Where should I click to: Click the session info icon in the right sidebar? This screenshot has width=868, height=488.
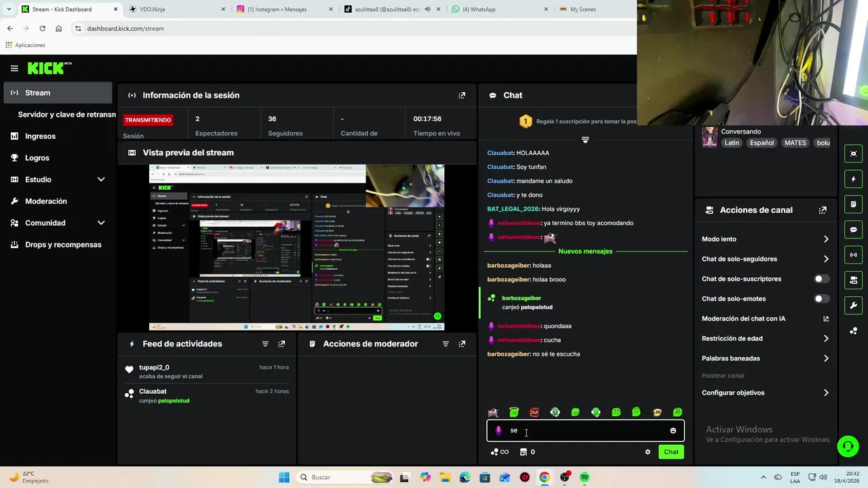click(853, 154)
